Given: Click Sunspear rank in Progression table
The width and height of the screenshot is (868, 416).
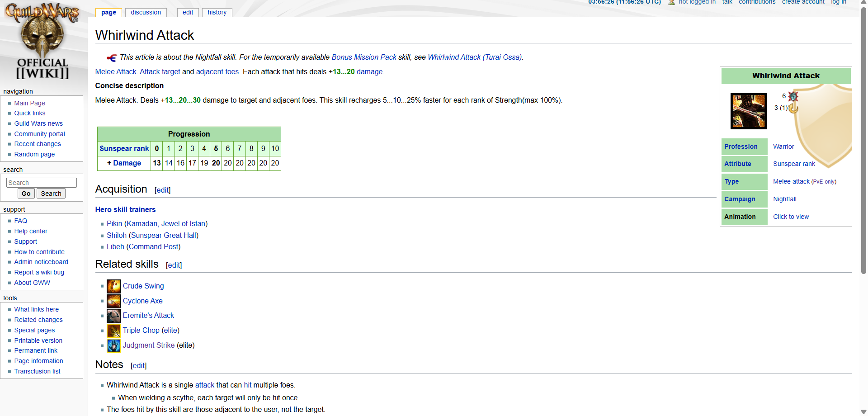Looking at the screenshot, I should coord(124,149).
